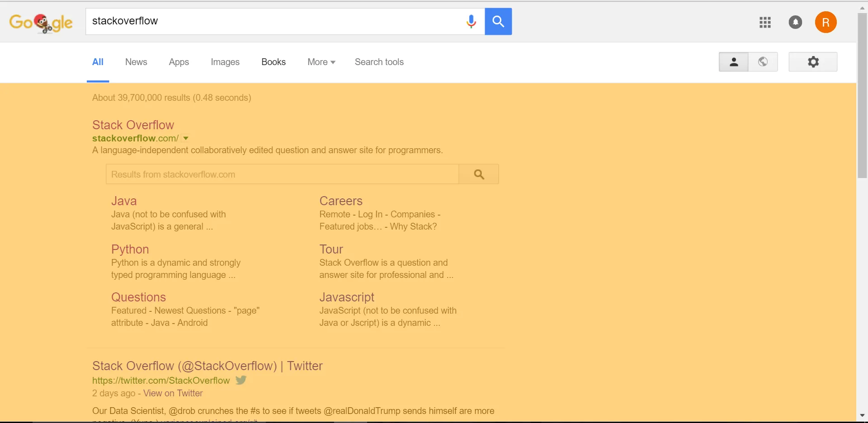The image size is (868, 423).
Task: Open the Tour sitelink
Action: click(331, 249)
